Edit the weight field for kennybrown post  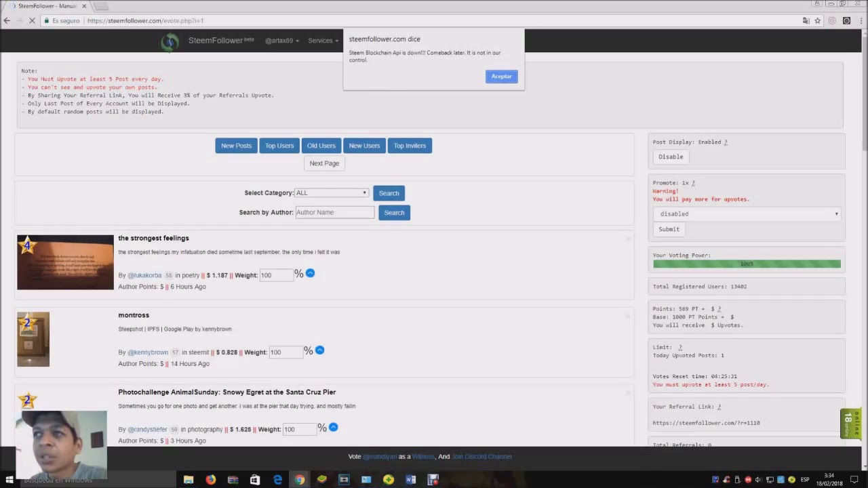coord(285,352)
